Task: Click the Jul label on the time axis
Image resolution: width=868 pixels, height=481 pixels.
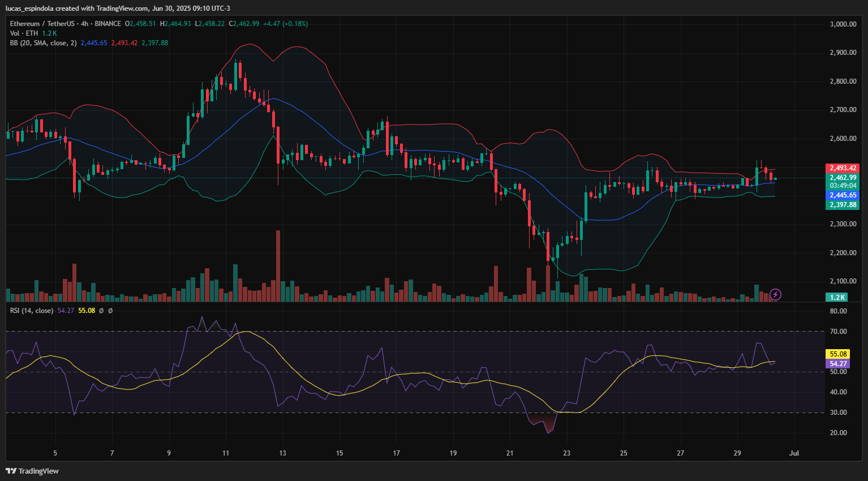Action: (x=794, y=453)
